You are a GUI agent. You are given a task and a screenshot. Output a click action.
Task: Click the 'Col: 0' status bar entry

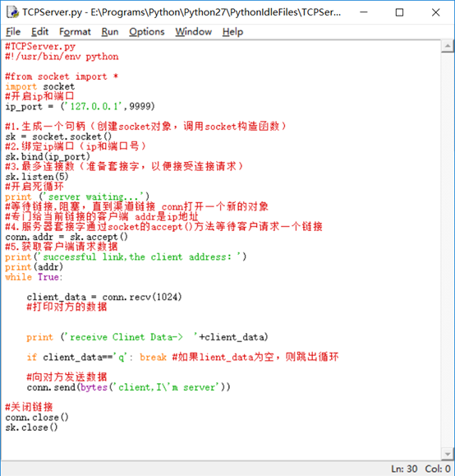pos(438,469)
